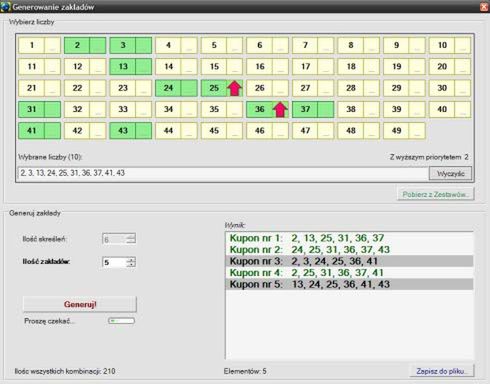Screen dimensions: 490x384
Task: Click the priority box next to number 43
Action: (x=143, y=131)
